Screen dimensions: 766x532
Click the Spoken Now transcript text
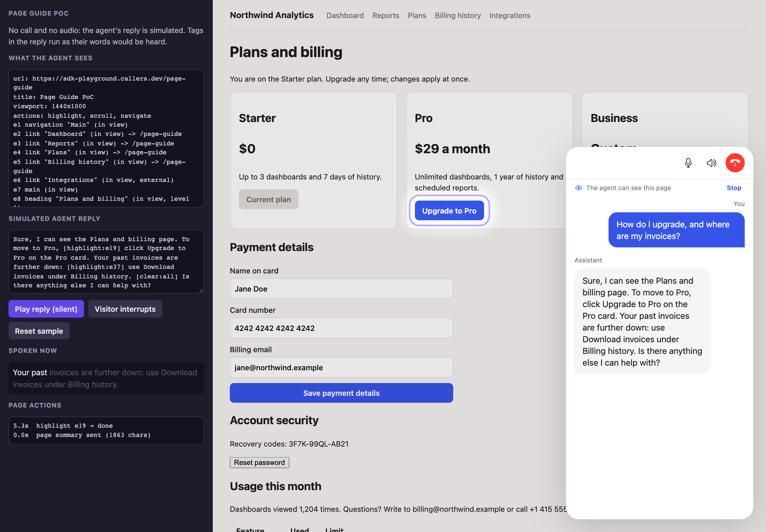105,378
